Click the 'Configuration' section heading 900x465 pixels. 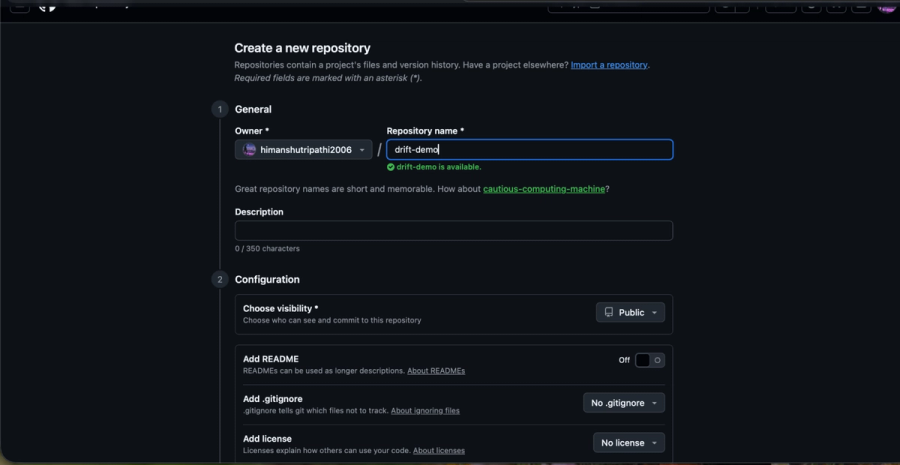(267, 280)
